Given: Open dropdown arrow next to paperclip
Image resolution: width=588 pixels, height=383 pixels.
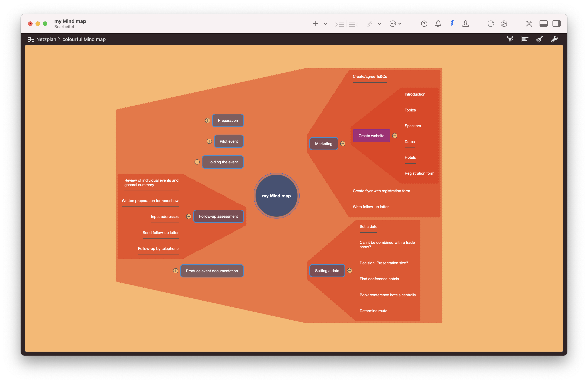Looking at the screenshot, I should pyautogui.click(x=379, y=24).
